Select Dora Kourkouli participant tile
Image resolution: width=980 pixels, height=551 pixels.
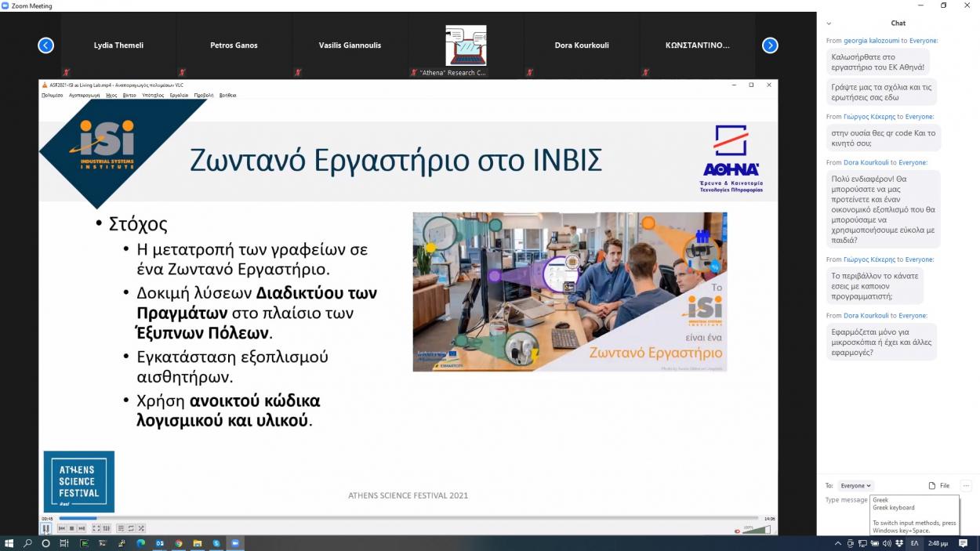tap(582, 45)
